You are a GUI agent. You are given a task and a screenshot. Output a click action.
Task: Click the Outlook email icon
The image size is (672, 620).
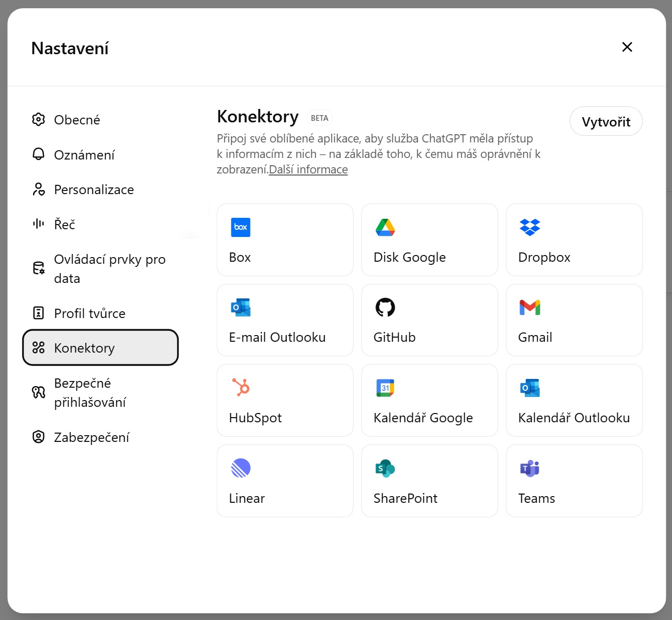(x=241, y=308)
